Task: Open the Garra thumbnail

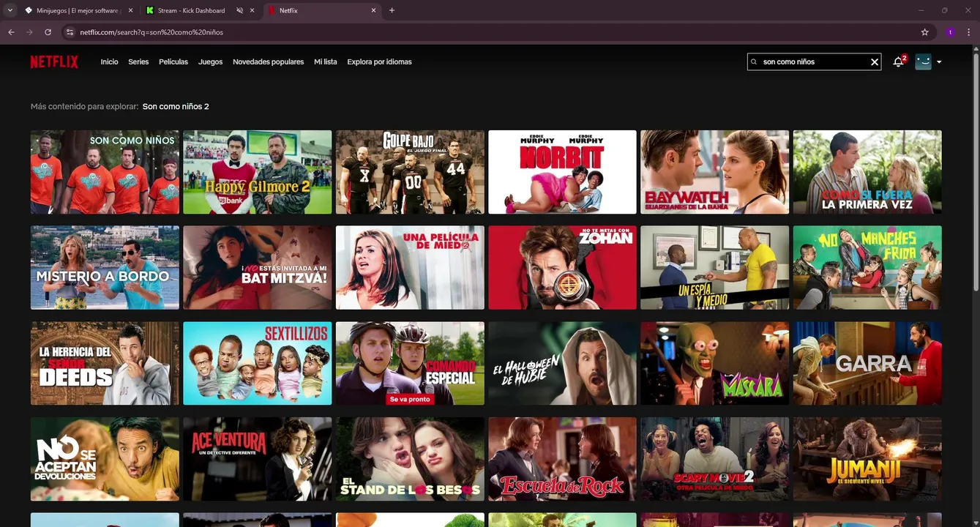Action: (867, 363)
